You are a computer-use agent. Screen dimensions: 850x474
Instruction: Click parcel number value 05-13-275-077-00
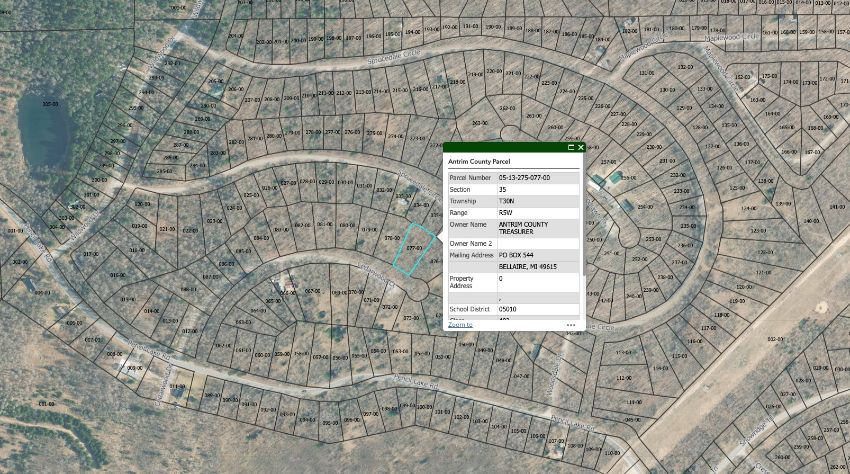(524, 178)
